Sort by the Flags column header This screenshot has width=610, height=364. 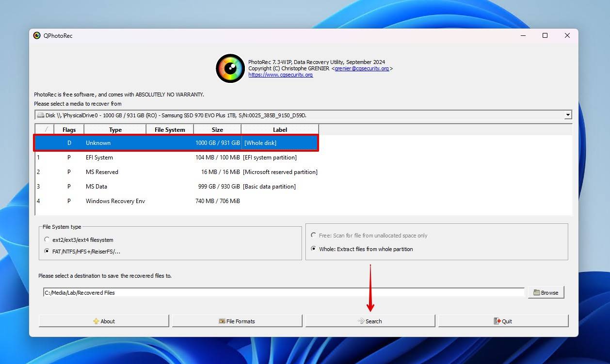click(x=69, y=129)
